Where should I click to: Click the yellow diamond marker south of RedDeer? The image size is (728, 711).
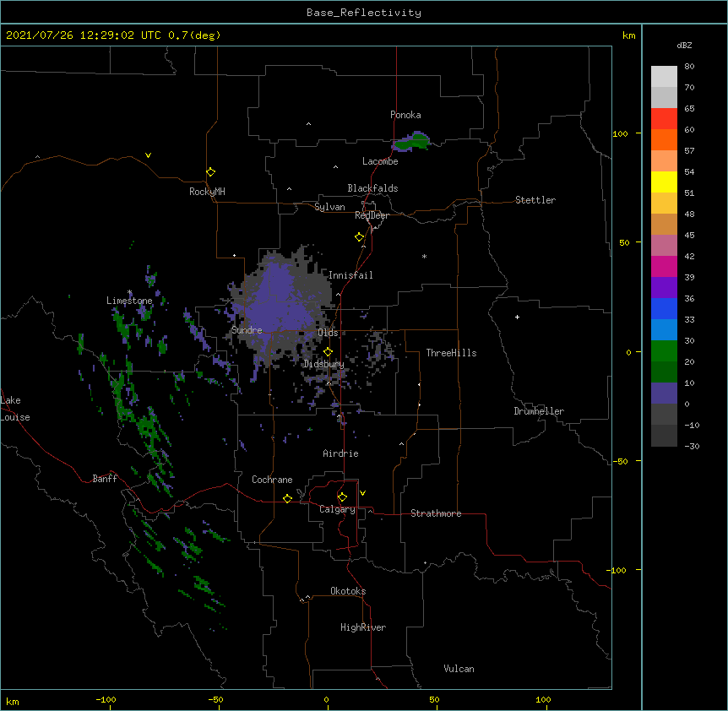click(x=359, y=237)
